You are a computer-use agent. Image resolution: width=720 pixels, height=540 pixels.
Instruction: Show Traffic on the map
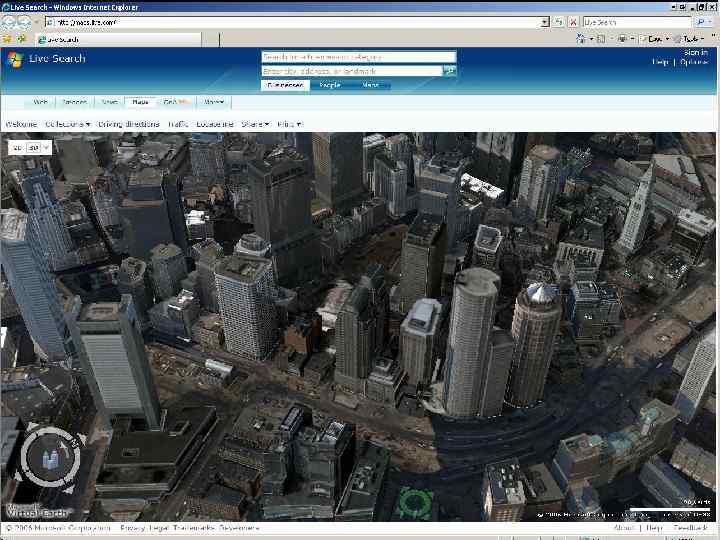point(178,124)
